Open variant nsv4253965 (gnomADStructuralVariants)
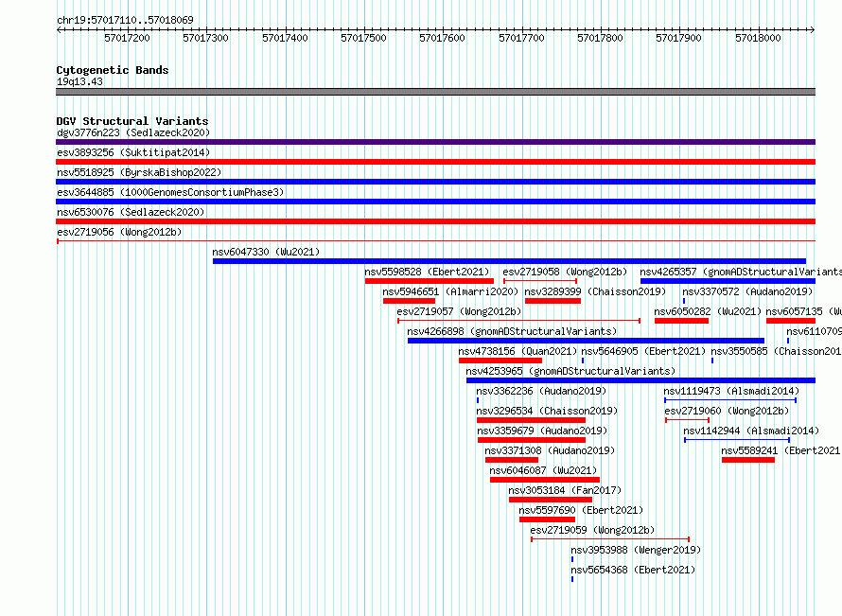Image resolution: width=842 pixels, height=616 pixels. (570, 371)
